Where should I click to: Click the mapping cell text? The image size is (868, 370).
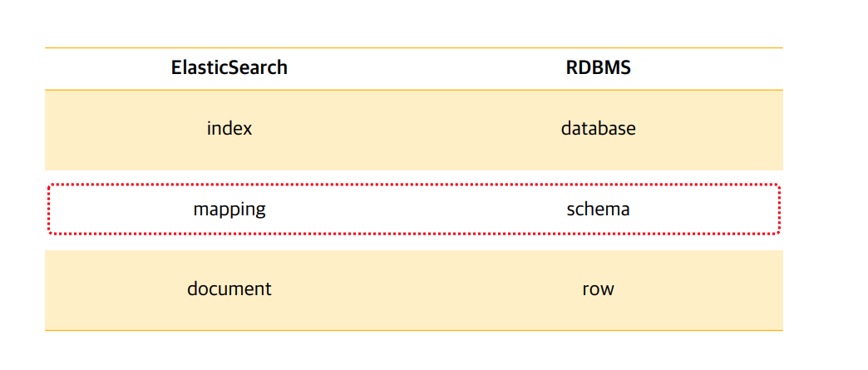229,210
